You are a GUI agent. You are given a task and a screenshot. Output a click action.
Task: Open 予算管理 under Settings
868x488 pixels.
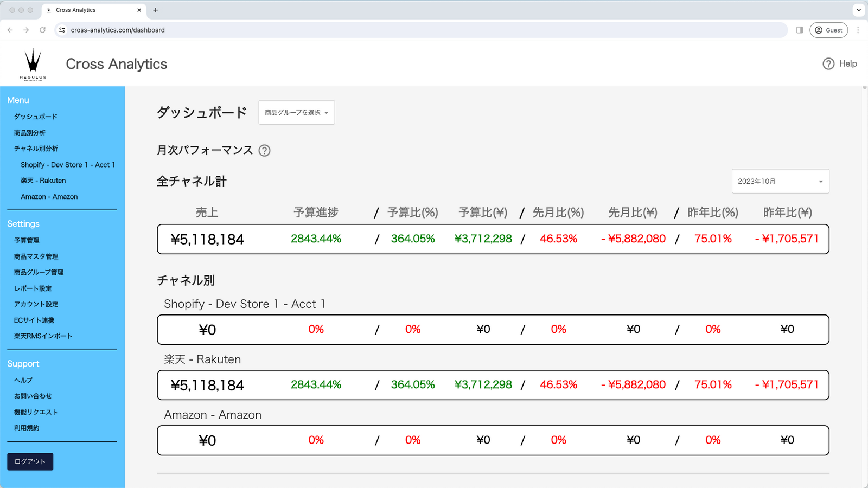click(27, 240)
